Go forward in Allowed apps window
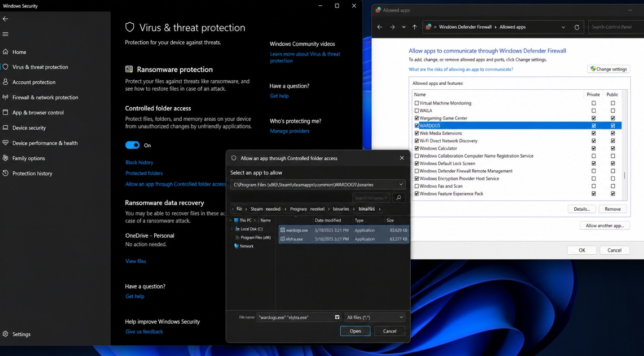 point(392,27)
